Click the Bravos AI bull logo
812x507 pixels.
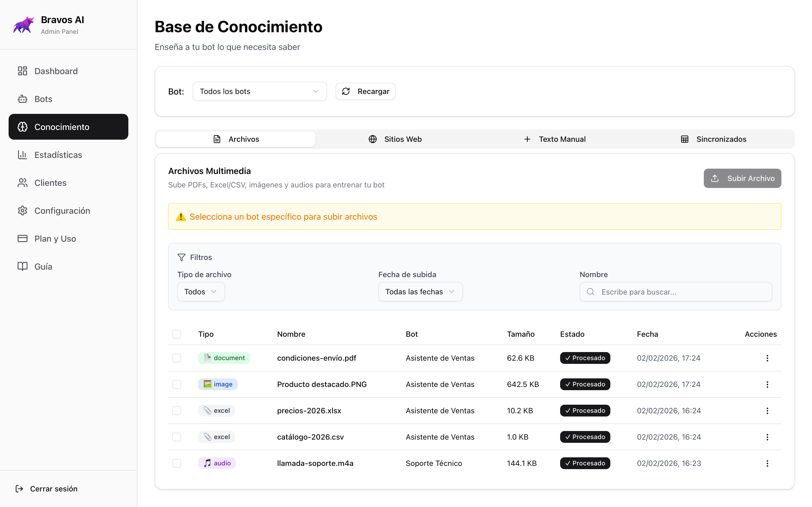pyautogui.click(x=23, y=25)
